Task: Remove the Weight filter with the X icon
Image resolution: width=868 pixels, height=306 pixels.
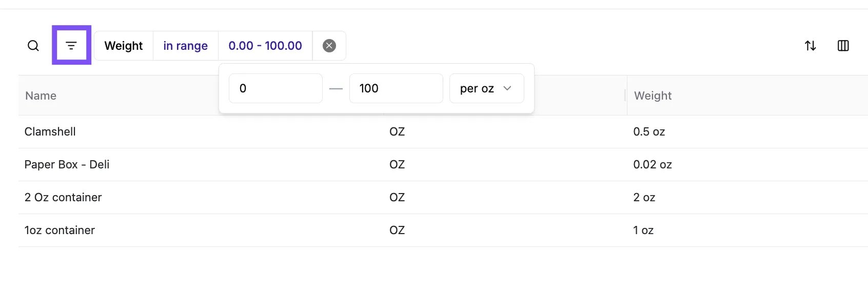Action: pos(329,46)
